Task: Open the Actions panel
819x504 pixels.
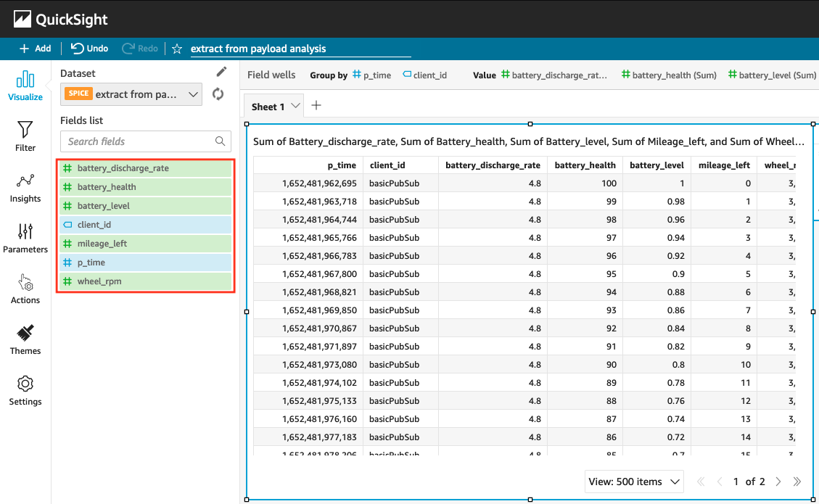Action: point(25,289)
